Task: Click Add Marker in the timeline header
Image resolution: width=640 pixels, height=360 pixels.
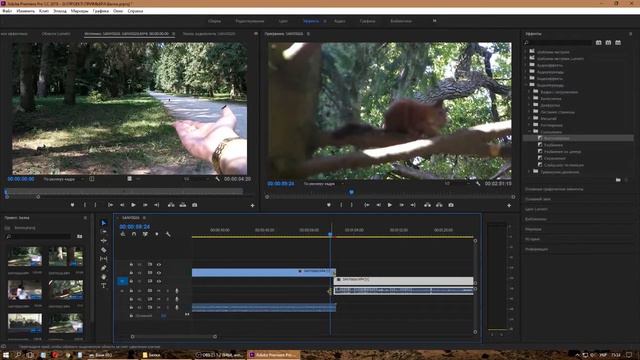Action: [157, 234]
